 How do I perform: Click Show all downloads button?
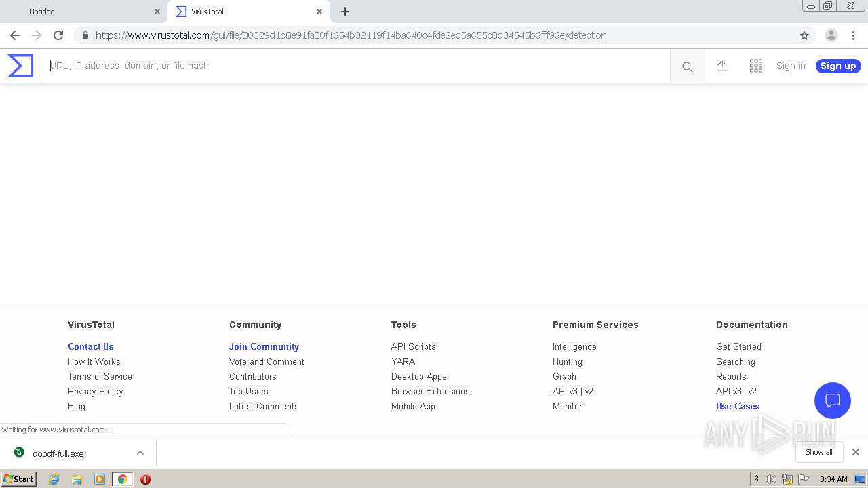tap(819, 452)
